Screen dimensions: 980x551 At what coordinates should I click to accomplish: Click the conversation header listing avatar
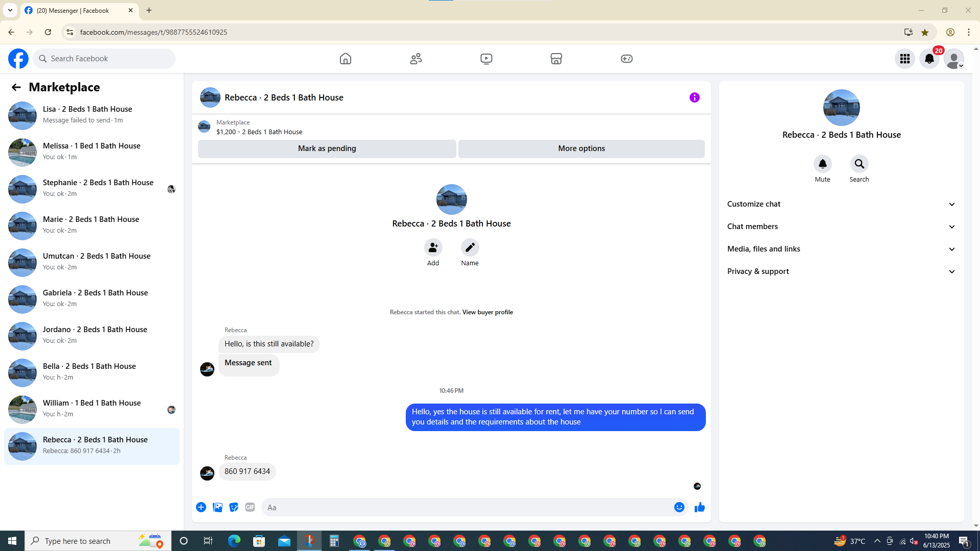pyautogui.click(x=210, y=97)
